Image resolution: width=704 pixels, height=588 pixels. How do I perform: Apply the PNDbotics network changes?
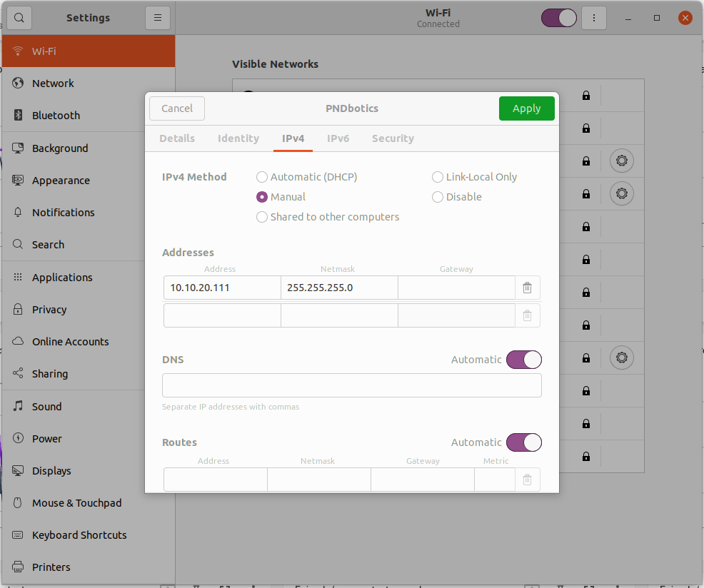[526, 108]
